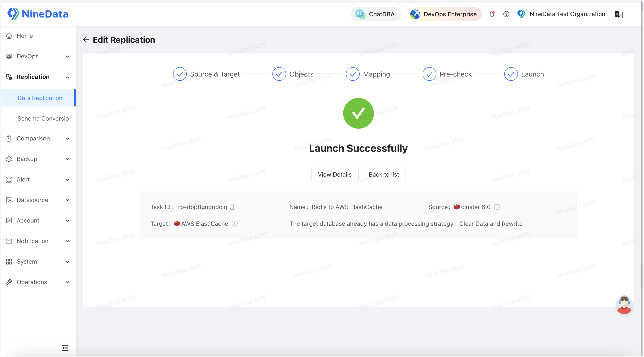
Task: Show info for Source cluster 6.0
Action: [x=497, y=207]
